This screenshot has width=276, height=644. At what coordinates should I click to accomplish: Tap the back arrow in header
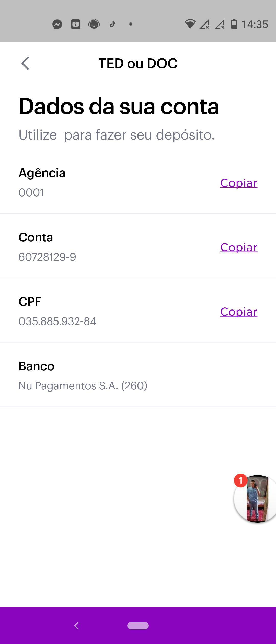tap(25, 63)
